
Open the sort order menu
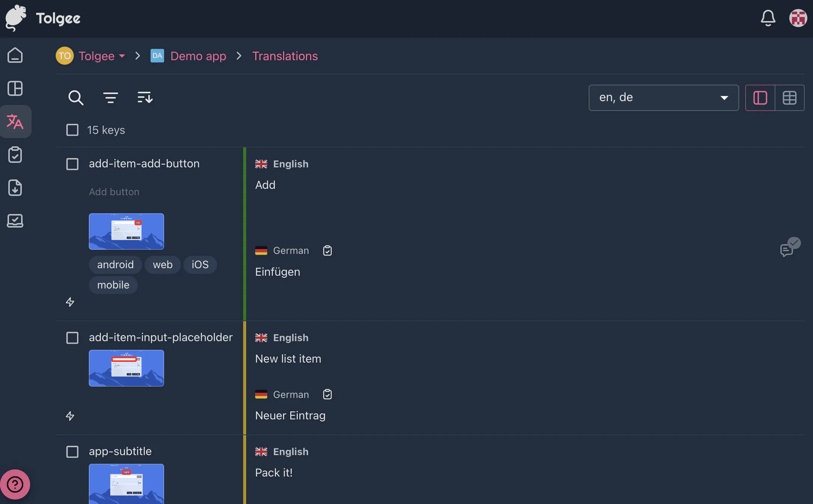[x=145, y=98]
